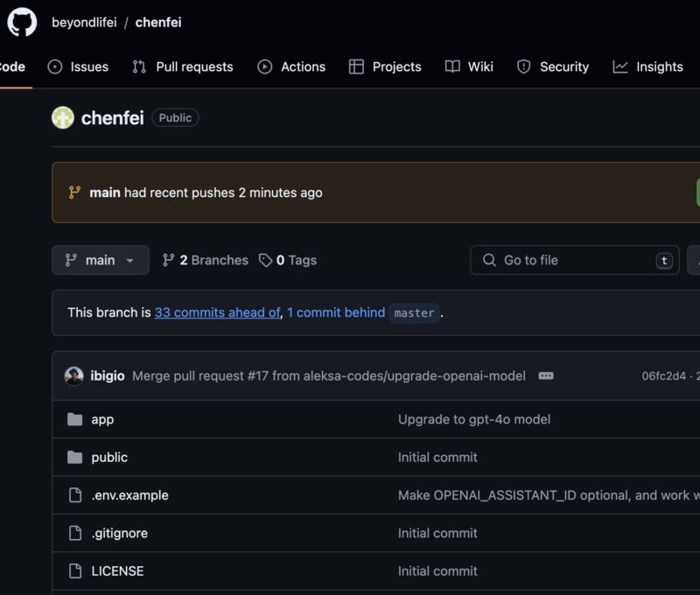This screenshot has height=595, width=700.
Task: Open the app folder
Action: click(x=102, y=420)
